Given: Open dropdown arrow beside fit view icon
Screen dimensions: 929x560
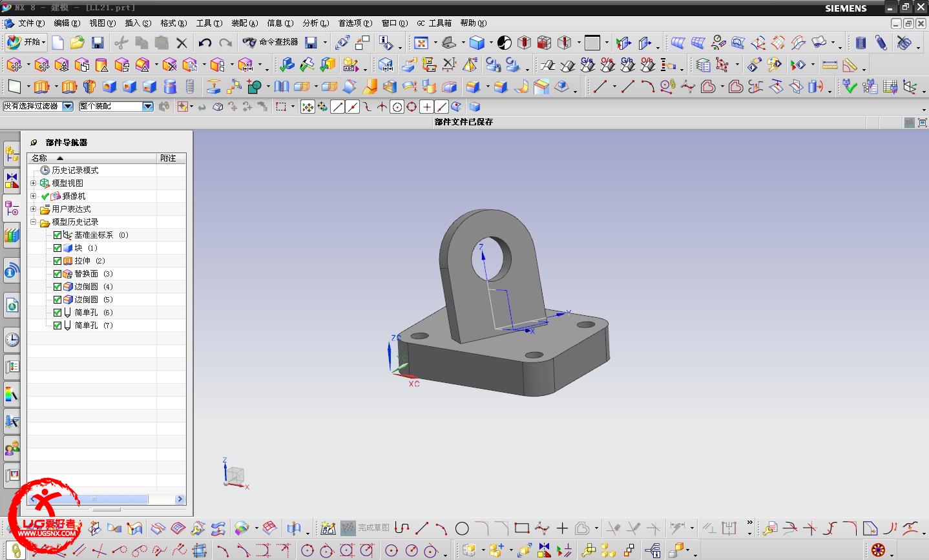Looking at the screenshot, I should [x=435, y=43].
